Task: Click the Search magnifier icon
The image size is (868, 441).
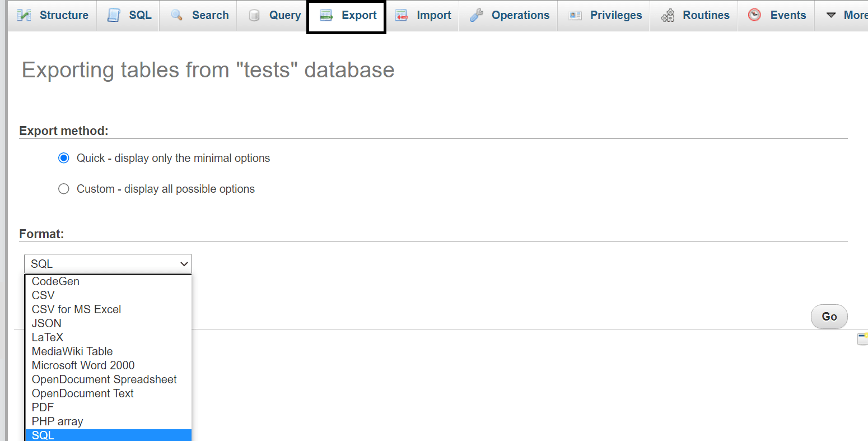Action: (177, 15)
